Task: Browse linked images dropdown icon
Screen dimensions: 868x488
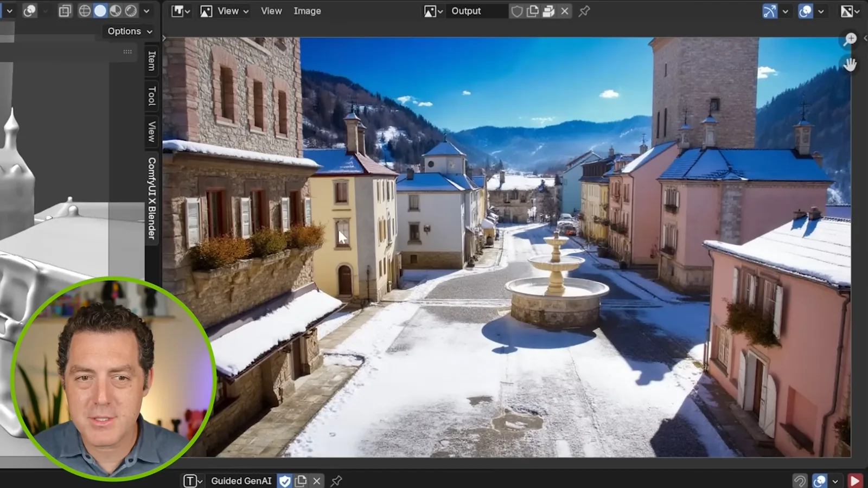Action: pos(433,11)
